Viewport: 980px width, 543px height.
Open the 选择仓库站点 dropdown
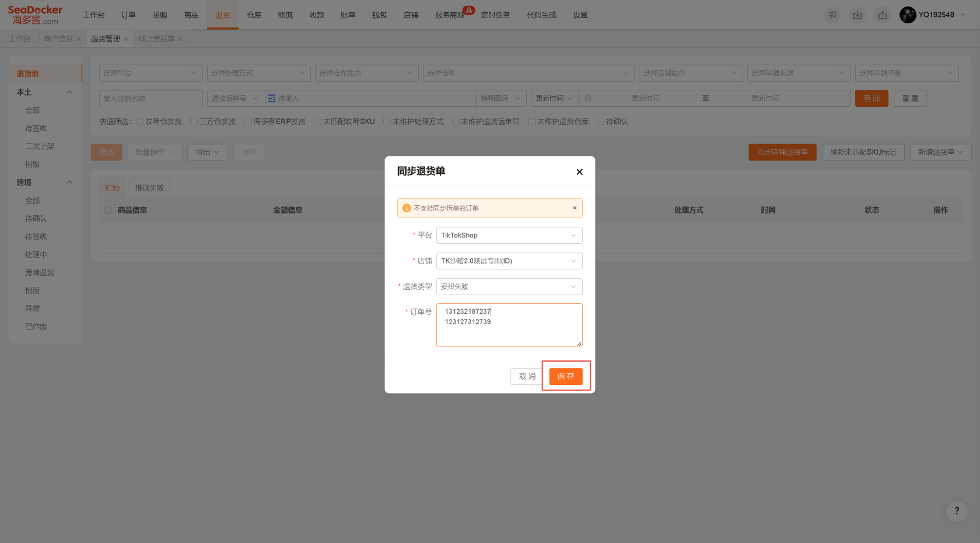(366, 73)
